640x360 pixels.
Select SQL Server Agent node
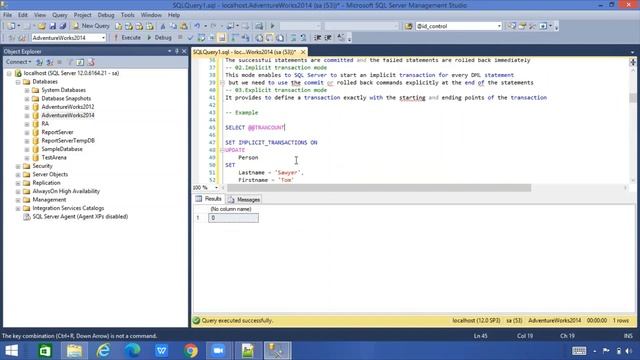click(x=80, y=217)
